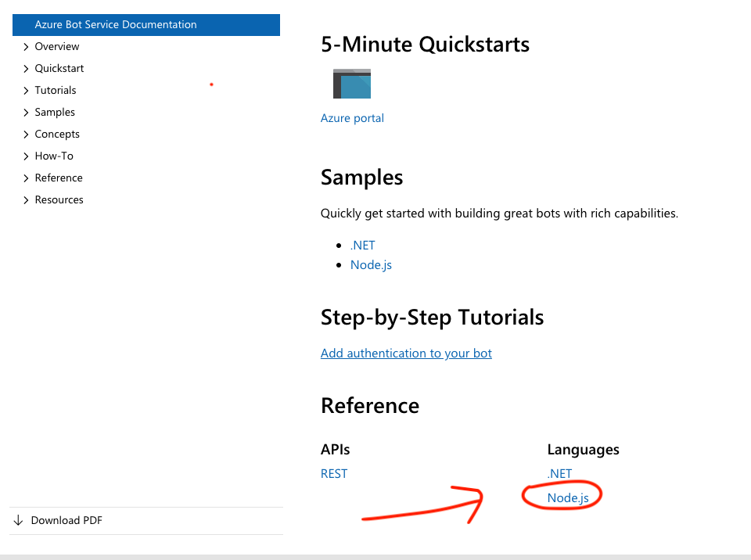Expand the How-To chevron
The width and height of the screenshot is (751, 560).
pos(26,156)
